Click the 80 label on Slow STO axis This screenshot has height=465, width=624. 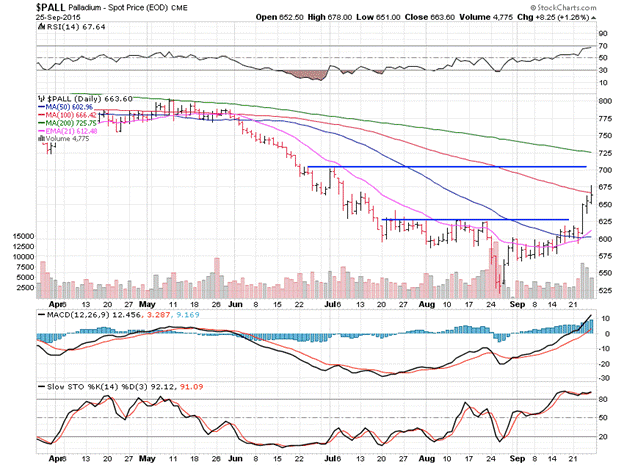[603, 399]
